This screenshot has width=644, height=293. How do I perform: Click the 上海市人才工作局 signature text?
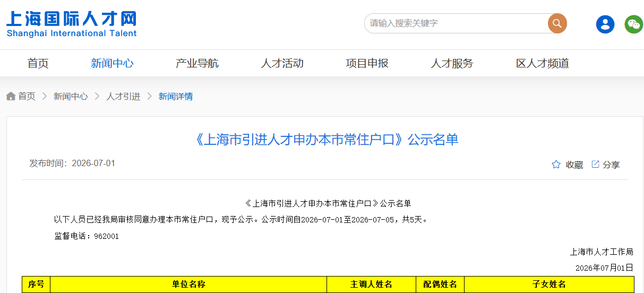click(602, 252)
